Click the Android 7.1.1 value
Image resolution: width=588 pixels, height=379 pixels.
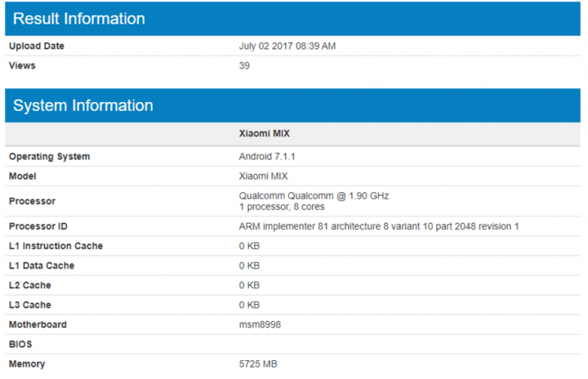(267, 157)
